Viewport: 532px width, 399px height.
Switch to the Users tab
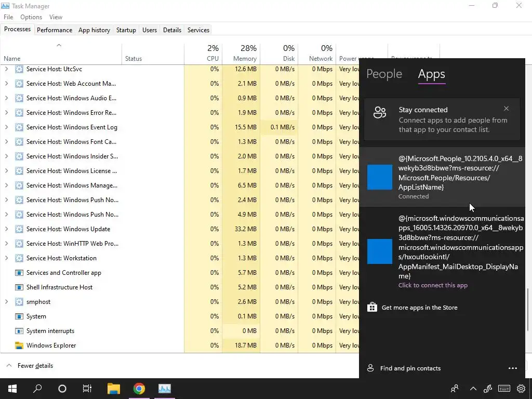pos(150,30)
